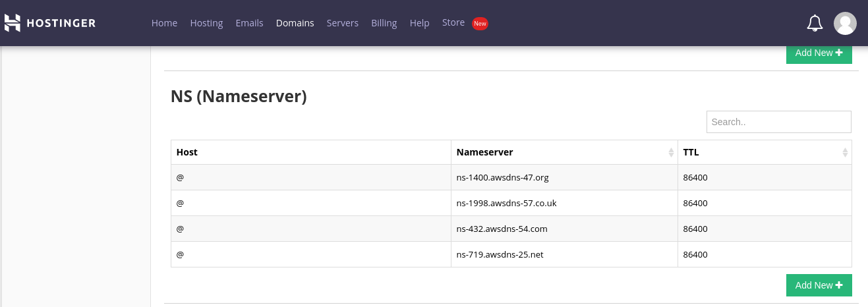Open the Hosting menu item
This screenshot has width=868, height=307.
[206, 23]
